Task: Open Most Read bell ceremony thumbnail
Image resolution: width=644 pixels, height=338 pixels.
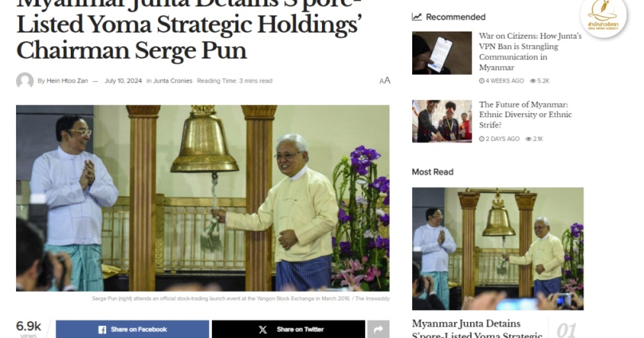Action: [x=497, y=248]
